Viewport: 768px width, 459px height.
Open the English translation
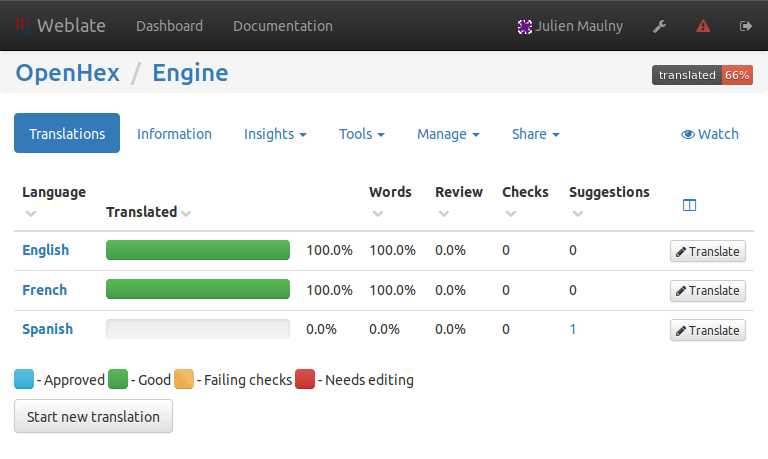(x=46, y=250)
